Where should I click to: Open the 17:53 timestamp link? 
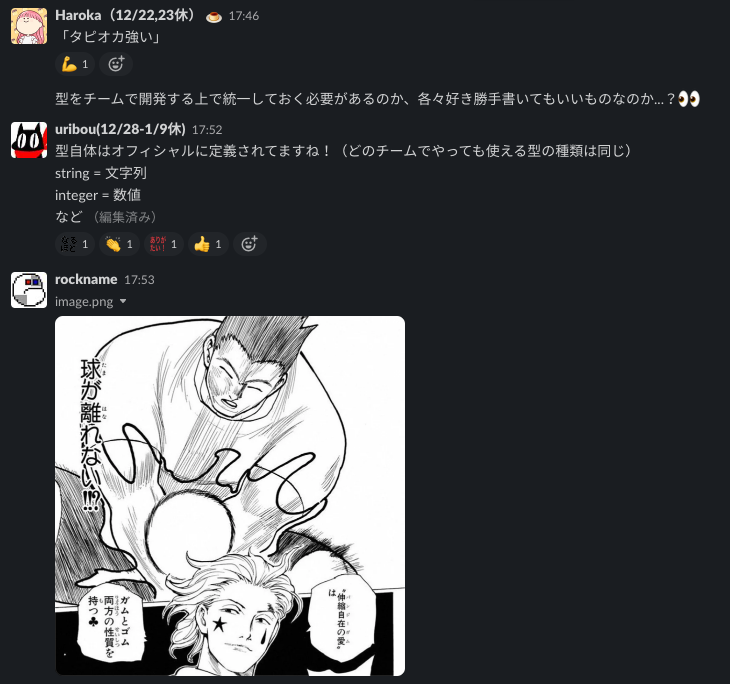[139, 280]
